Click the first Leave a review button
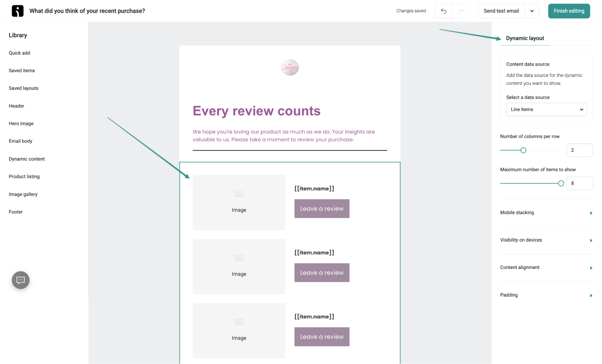The height and width of the screenshot is (364, 602). [322, 208]
